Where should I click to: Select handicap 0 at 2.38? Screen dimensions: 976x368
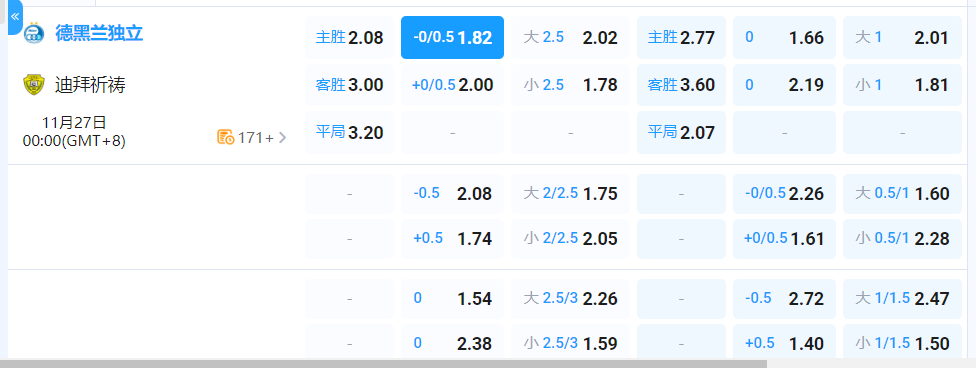pos(453,342)
